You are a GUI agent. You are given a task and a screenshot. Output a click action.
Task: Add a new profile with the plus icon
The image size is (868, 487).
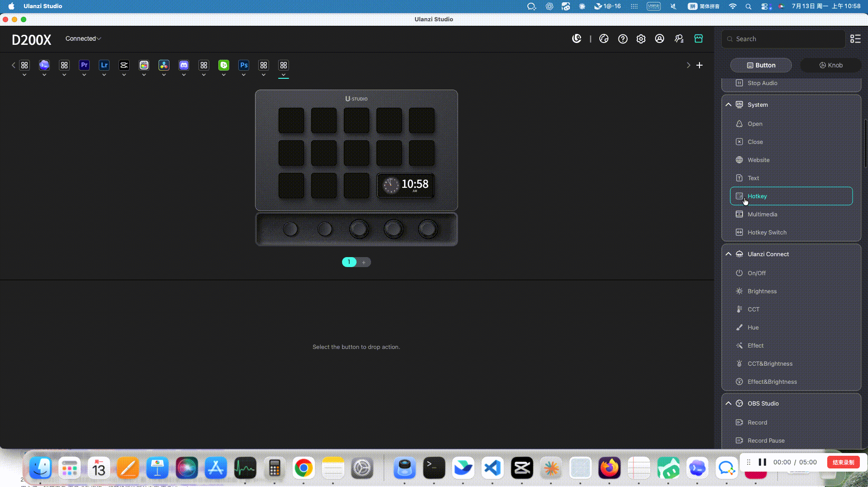click(699, 65)
